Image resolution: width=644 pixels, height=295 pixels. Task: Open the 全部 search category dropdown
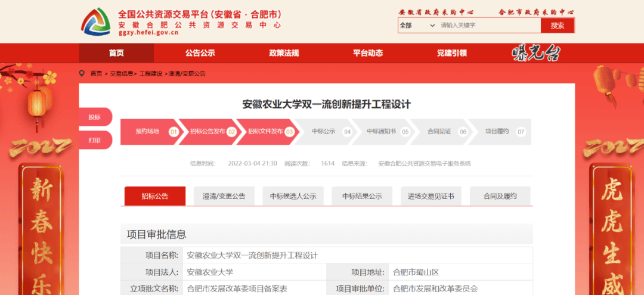(417, 26)
